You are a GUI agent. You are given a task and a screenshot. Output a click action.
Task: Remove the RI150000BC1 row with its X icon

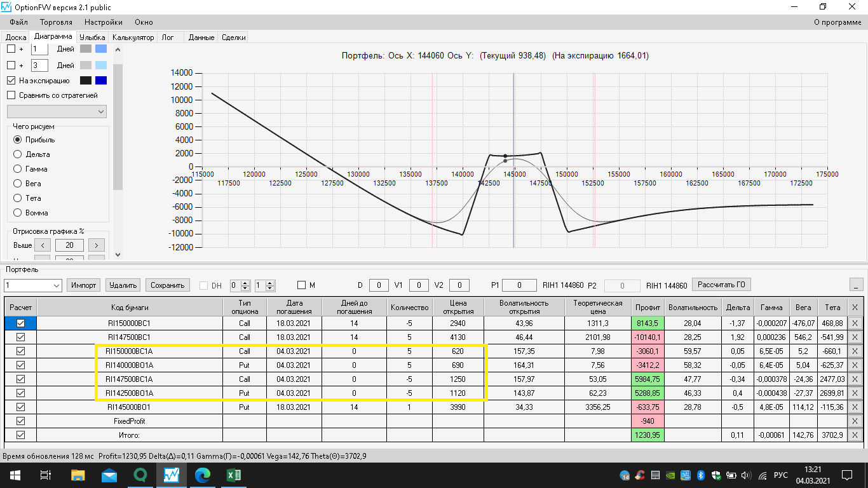(x=855, y=323)
